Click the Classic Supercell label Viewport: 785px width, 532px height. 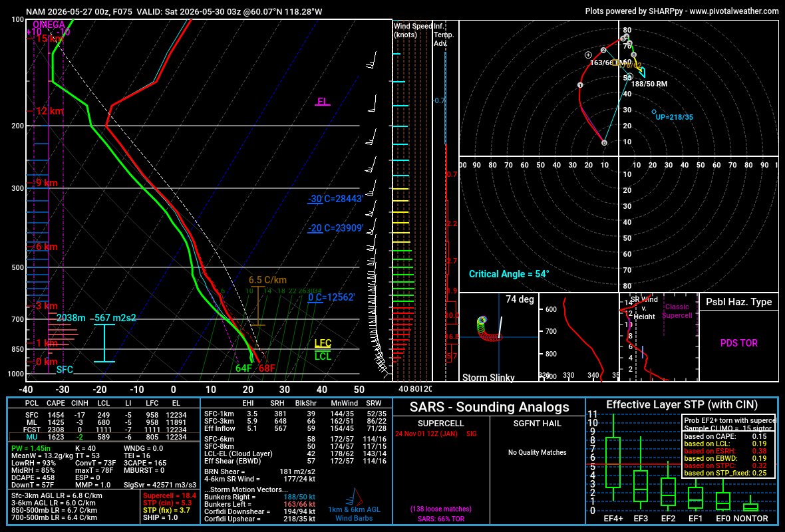(x=677, y=311)
